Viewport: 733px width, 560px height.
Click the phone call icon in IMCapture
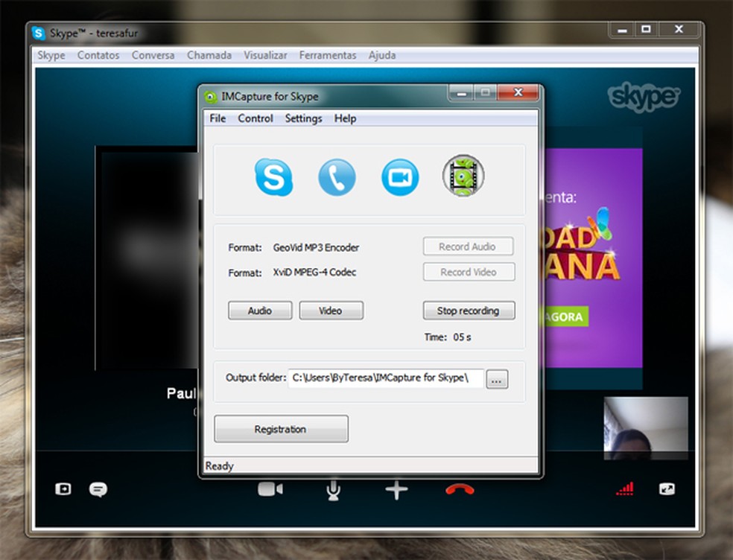tap(337, 177)
